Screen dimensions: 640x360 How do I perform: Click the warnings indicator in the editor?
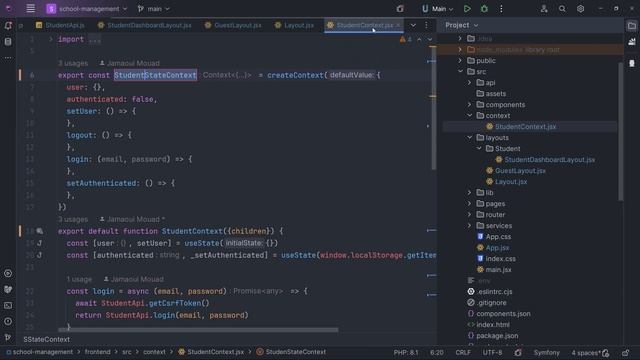tap(406, 40)
